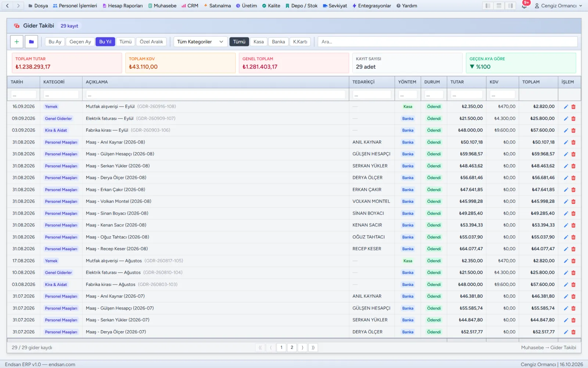Image resolution: width=588 pixels, height=368 pixels.
Task: Click the green plus add expense icon
Action: 17,42
